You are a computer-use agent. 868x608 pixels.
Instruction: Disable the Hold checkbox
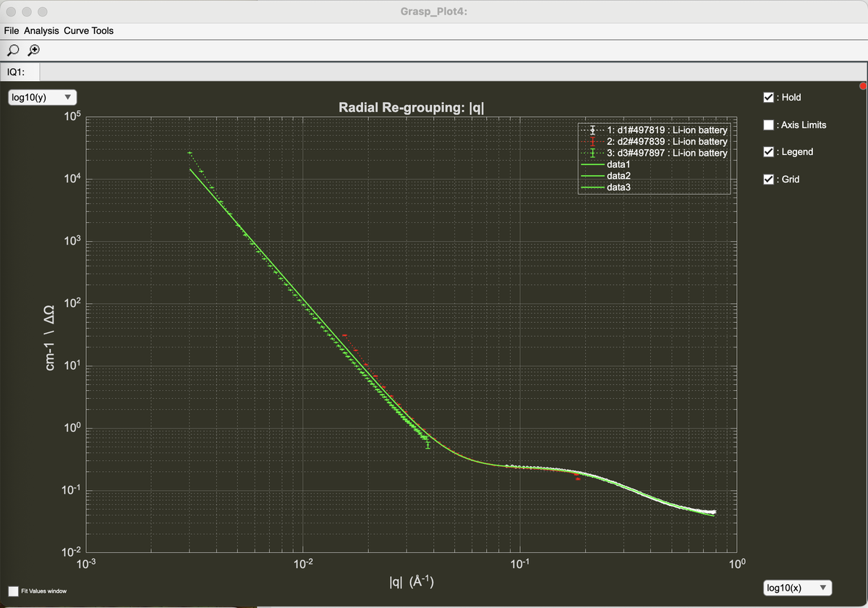[769, 97]
